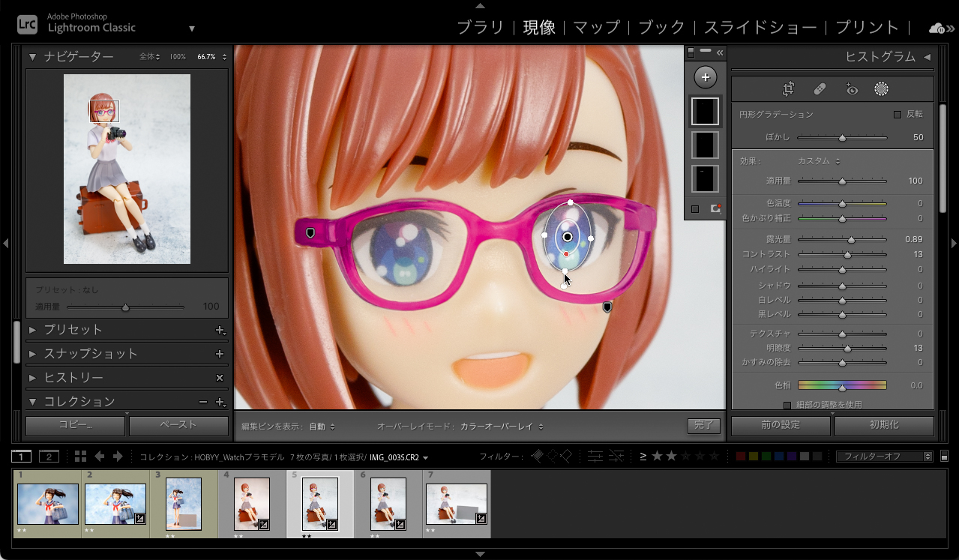Image resolution: width=959 pixels, height=560 pixels.
Task: Switch to the プリント module
Action: 867,28
